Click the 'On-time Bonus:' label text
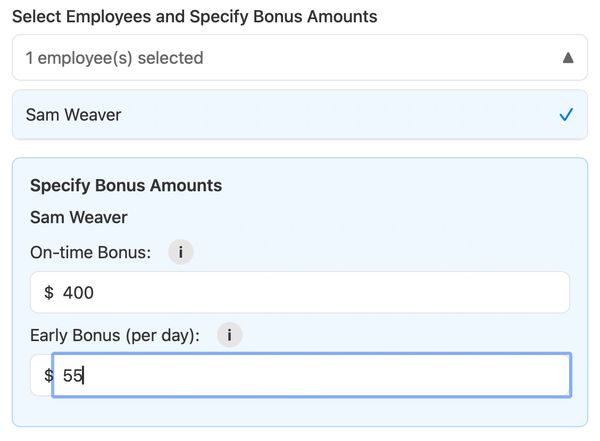This screenshot has width=600, height=441. [90, 252]
